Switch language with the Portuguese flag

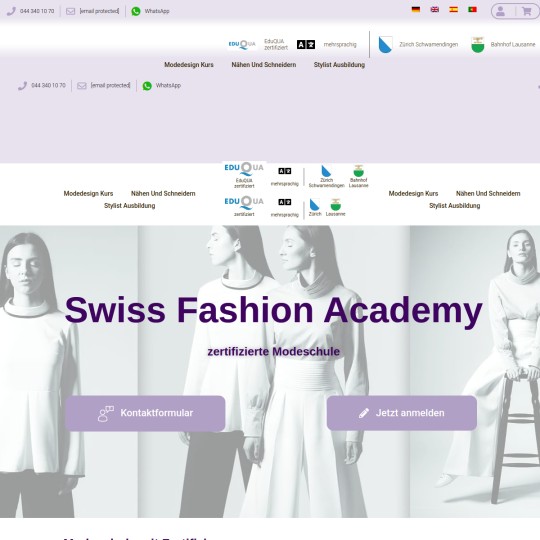472,9
